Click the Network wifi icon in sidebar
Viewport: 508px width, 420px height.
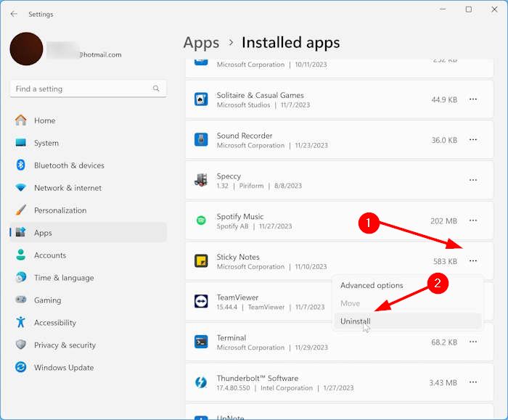tap(21, 187)
